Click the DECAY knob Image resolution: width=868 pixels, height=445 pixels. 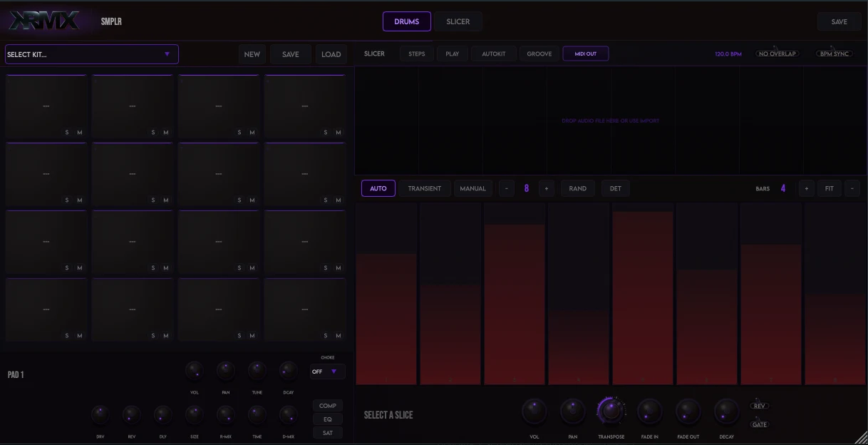(x=727, y=411)
